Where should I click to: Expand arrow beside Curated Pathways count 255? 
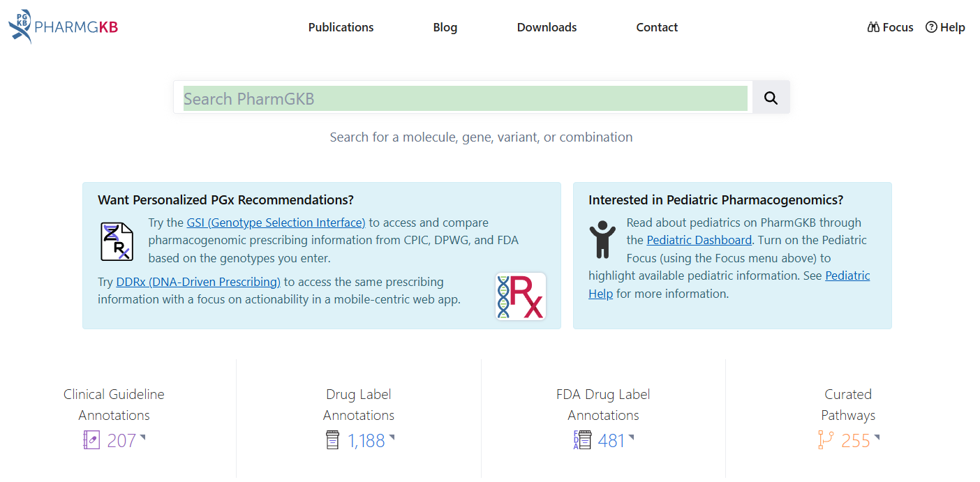tap(877, 437)
